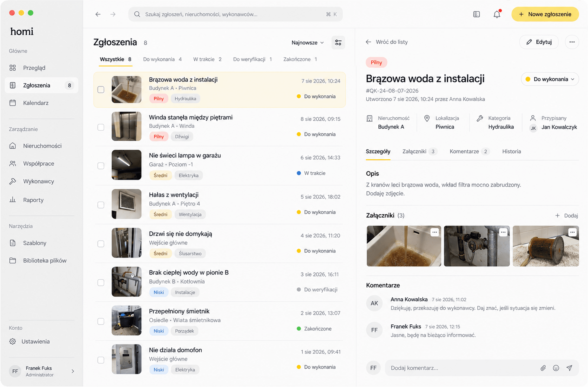
Task: Go forward with the right arrow
Action: [x=113, y=14]
